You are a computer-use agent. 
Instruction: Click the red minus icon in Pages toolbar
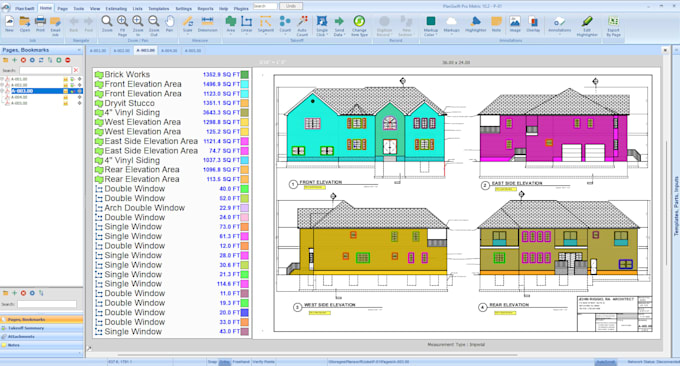click(x=68, y=60)
